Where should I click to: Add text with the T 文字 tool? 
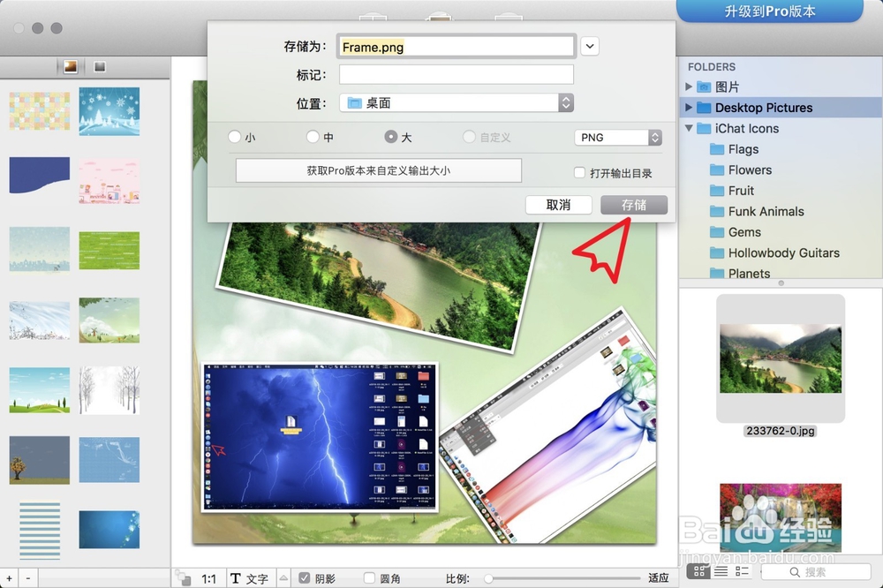tap(249, 578)
